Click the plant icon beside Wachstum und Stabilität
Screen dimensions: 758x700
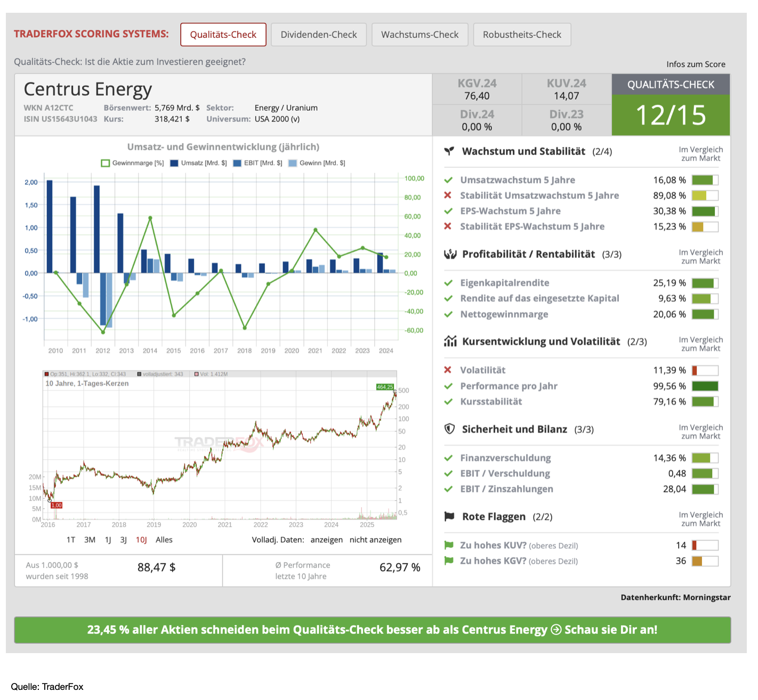coord(449,151)
